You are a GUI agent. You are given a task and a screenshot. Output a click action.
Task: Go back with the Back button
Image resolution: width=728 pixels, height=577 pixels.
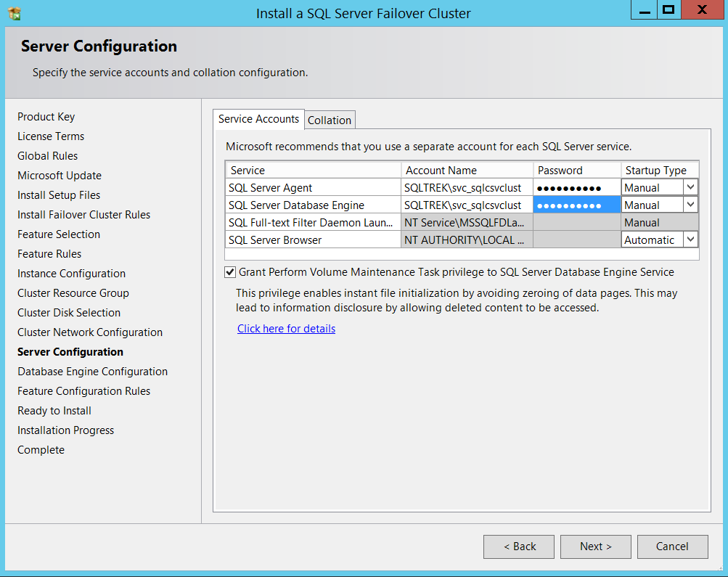pos(519,547)
